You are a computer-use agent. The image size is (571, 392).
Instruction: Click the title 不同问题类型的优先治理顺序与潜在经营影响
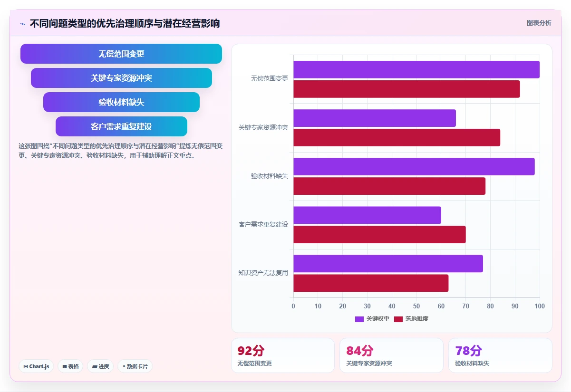pos(125,24)
